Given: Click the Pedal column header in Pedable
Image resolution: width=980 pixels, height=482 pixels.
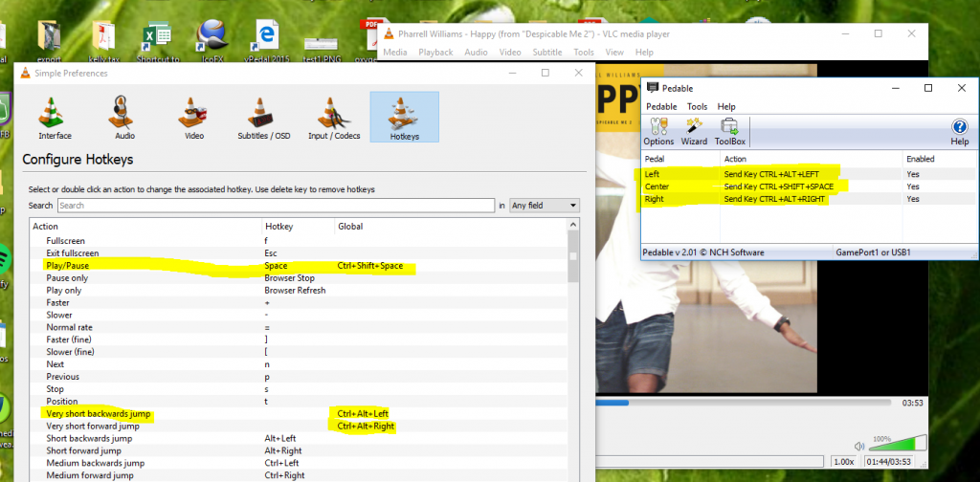Looking at the screenshot, I should [680, 159].
